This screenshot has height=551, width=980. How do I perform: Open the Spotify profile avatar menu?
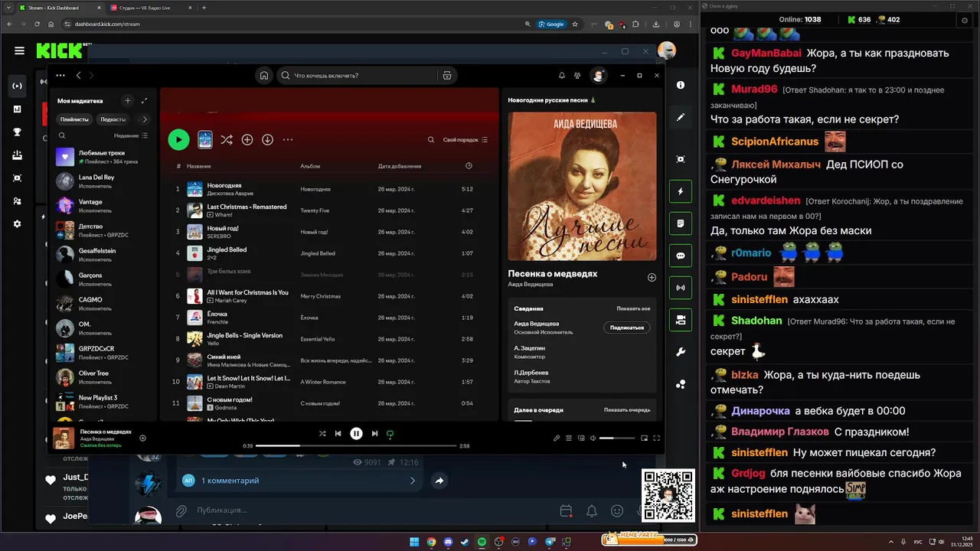tap(598, 76)
